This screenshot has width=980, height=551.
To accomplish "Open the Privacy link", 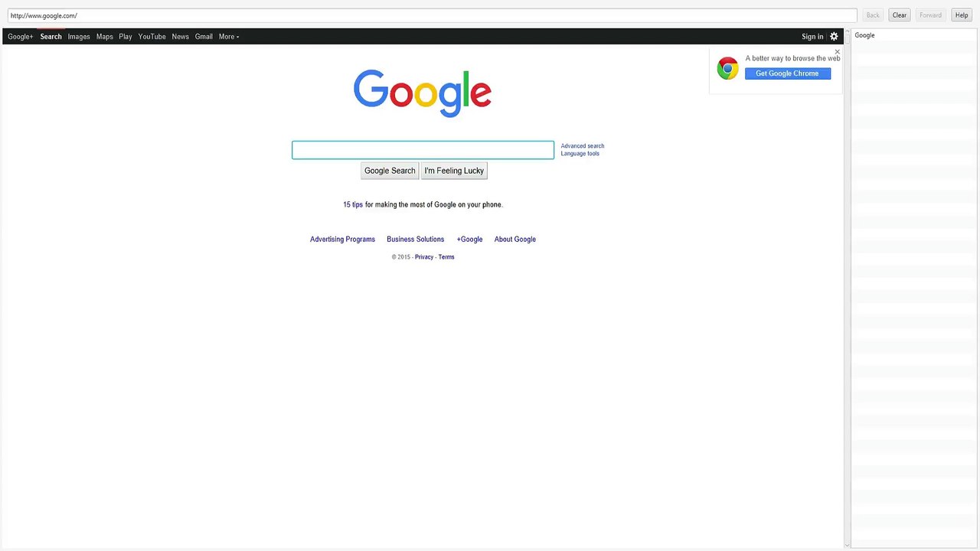I will coord(424,257).
